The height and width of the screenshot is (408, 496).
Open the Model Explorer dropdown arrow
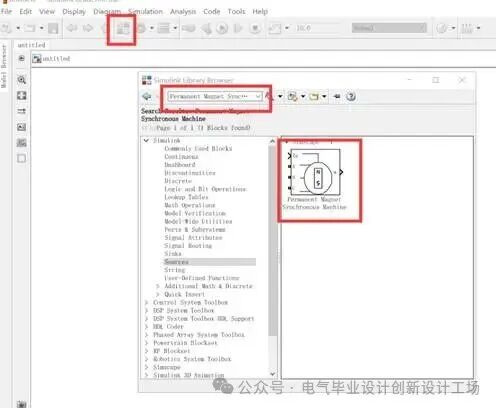pyautogui.click(x=175, y=28)
